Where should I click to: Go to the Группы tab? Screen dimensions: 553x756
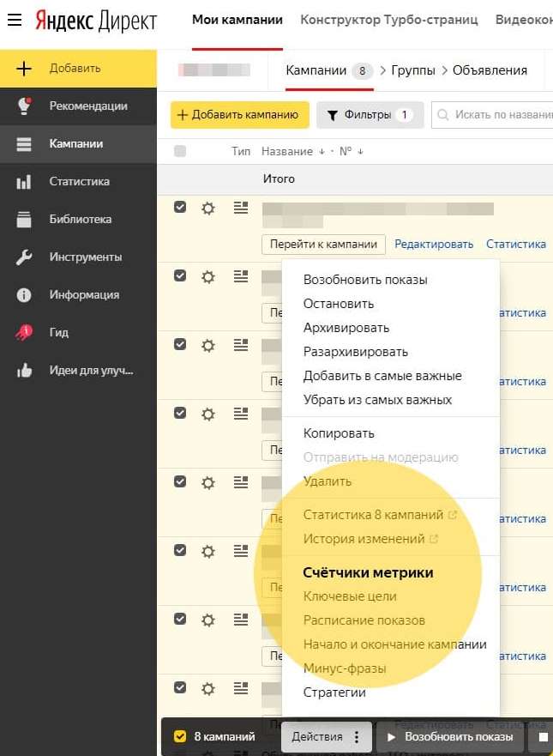413,70
